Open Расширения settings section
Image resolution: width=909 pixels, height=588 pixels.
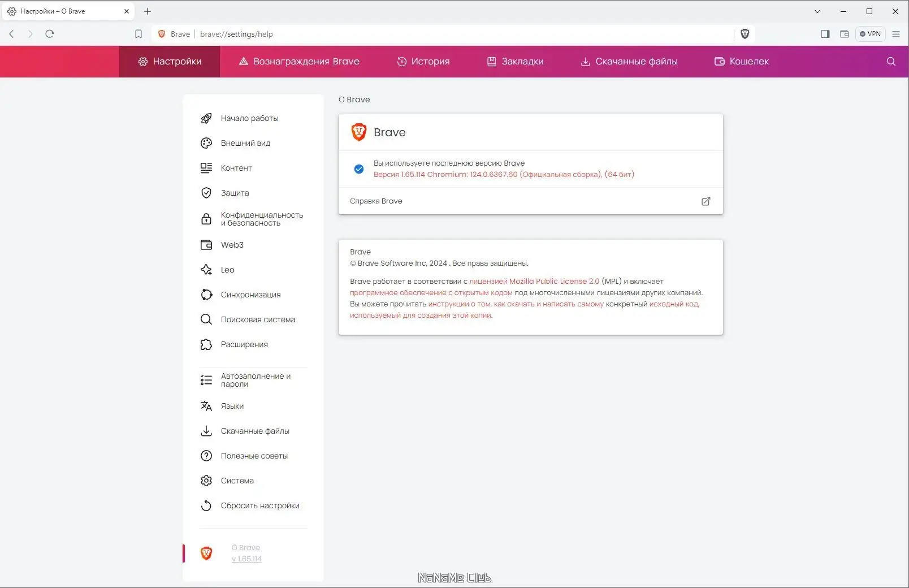pos(245,344)
